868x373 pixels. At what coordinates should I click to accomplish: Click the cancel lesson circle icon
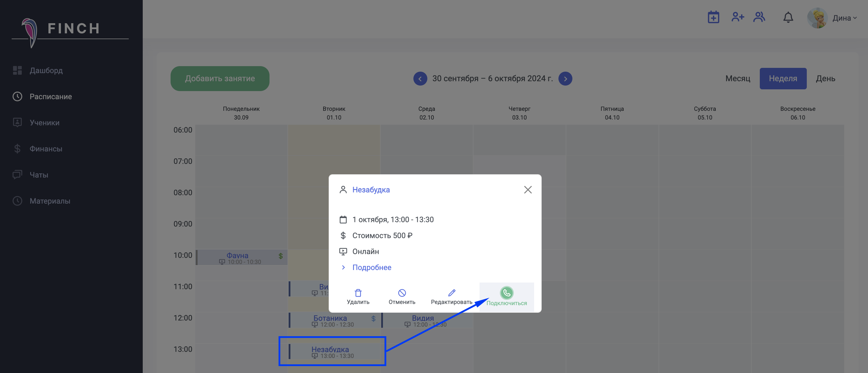click(402, 292)
